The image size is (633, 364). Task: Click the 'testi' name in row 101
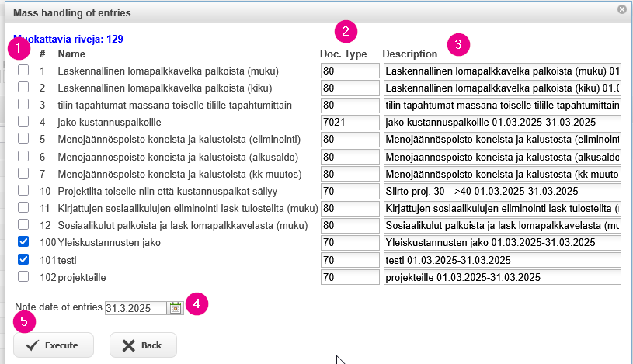pyautogui.click(x=67, y=260)
